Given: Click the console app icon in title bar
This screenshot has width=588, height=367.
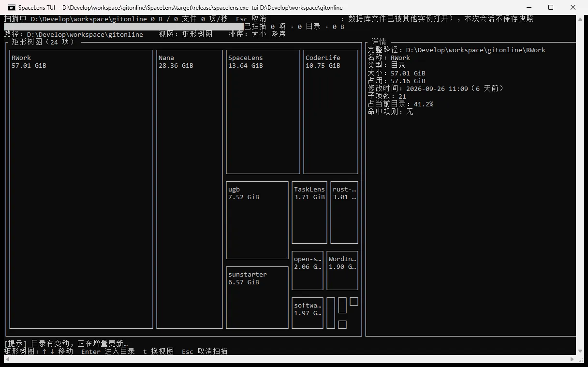Looking at the screenshot, I should [11, 7].
